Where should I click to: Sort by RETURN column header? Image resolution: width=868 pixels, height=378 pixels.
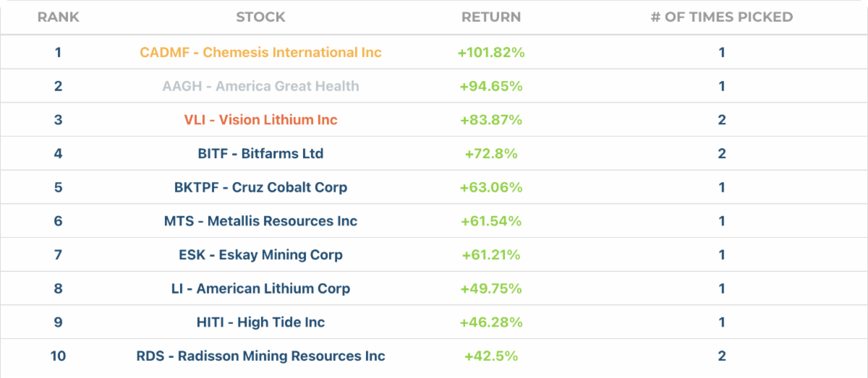(x=491, y=17)
